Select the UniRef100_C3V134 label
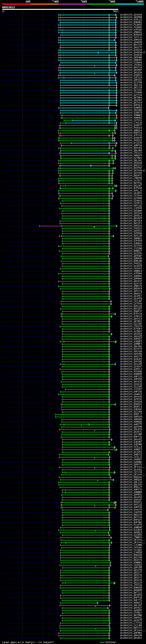 tap(131, 123)
